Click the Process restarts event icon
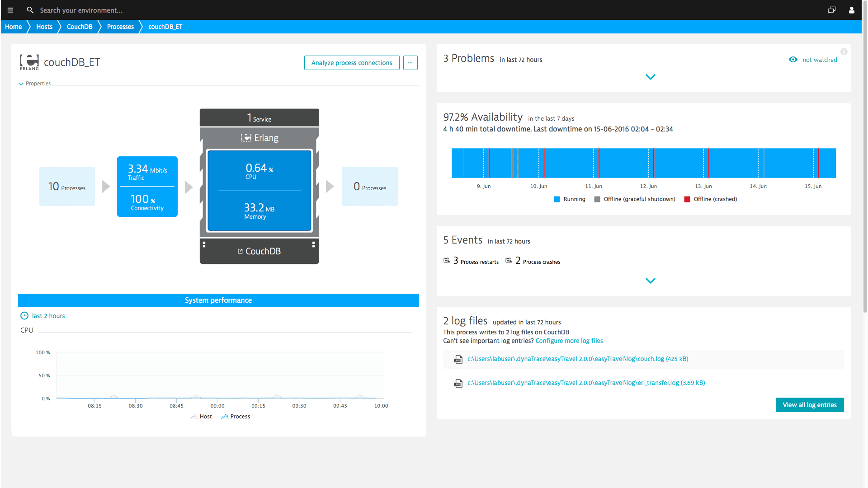This screenshot has width=868, height=488. [447, 261]
